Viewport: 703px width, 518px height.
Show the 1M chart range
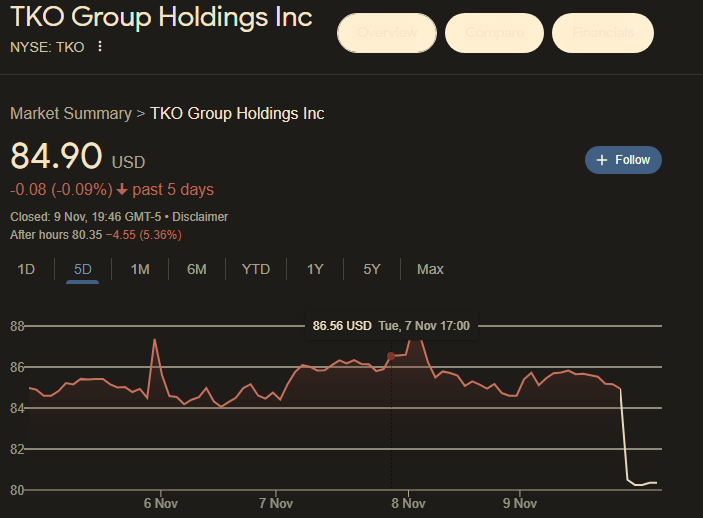(x=140, y=269)
